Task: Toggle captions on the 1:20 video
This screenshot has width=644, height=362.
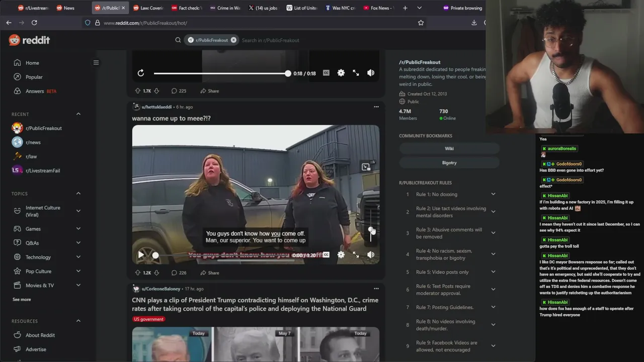Action: [x=326, y=255]
